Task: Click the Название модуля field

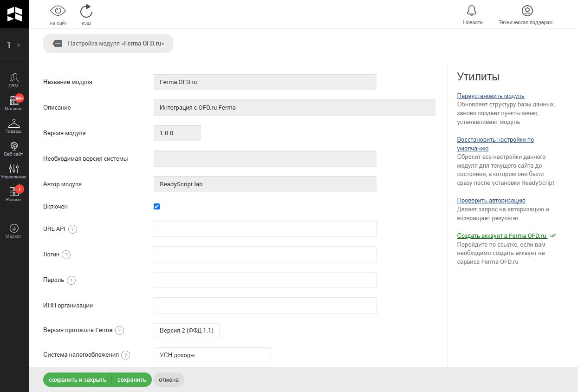Action: point(265,82)
